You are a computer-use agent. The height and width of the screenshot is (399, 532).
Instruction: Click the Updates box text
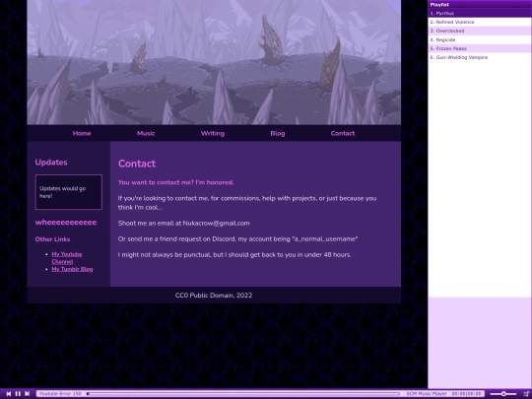tap(62, 192)
